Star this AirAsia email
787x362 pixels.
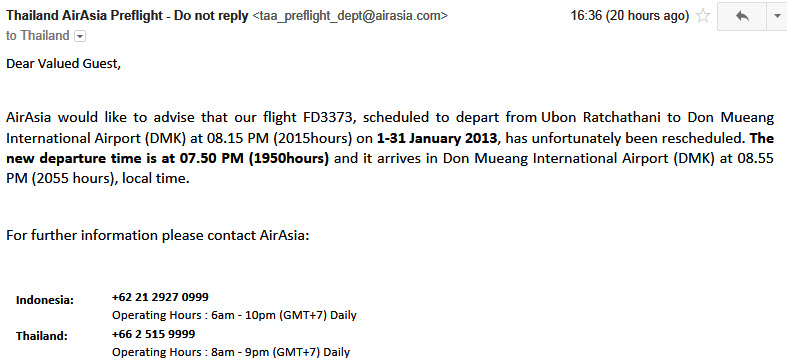tap(703, 16)
